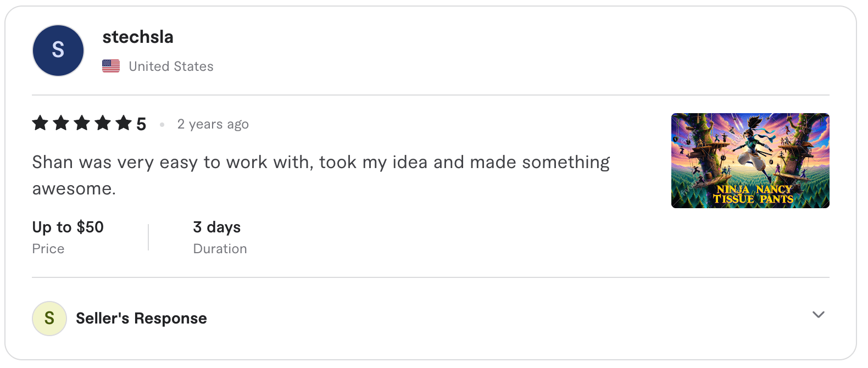Click the username stechsla
Screen dimensions: 868x368
tap(137, 37)
